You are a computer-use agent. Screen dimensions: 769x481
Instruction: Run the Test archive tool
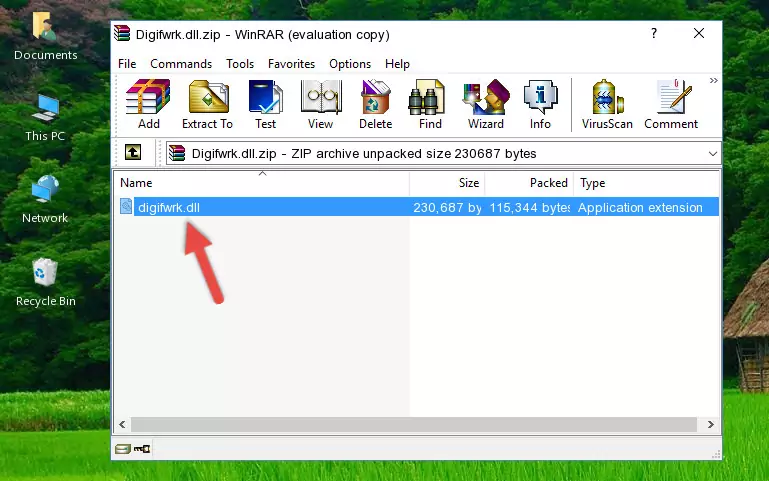pos(265,104)
